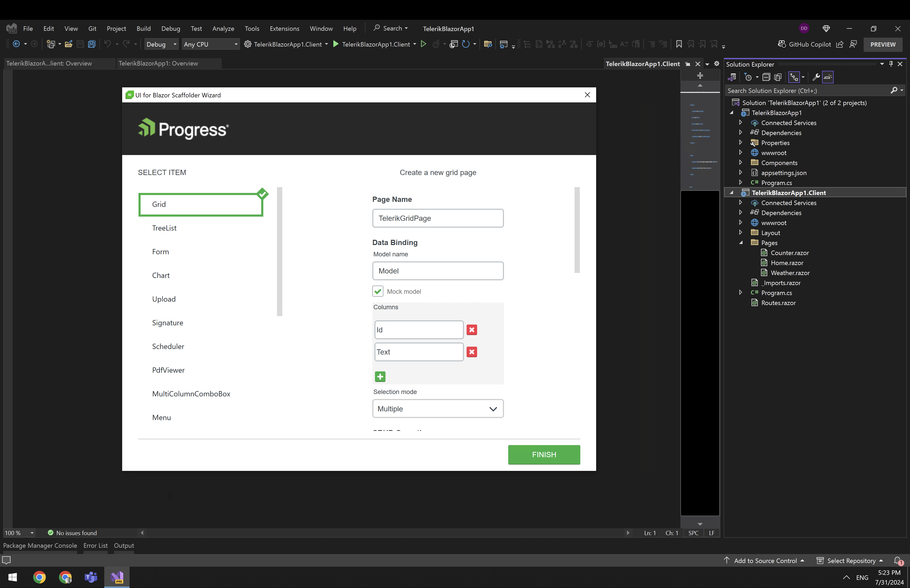910x588 pixels.
Task: Click the Save All toolbar icon
Action: click(x=92, y=44)
